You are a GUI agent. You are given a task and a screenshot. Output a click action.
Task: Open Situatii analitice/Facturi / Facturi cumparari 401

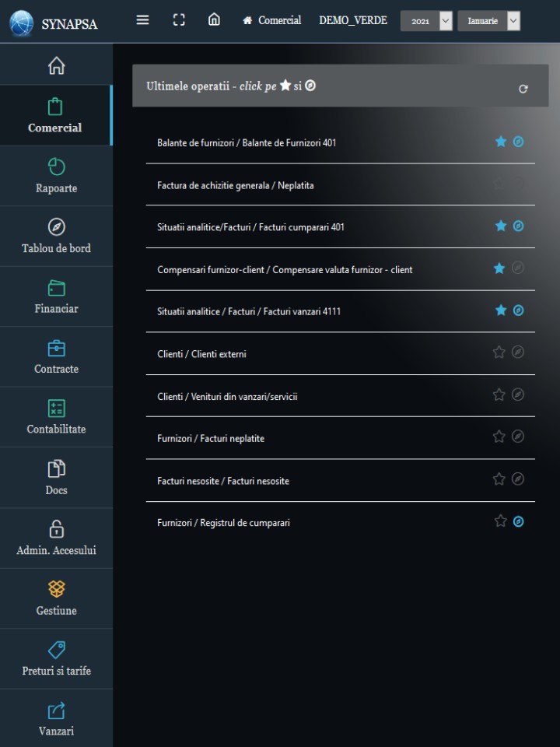250,227
